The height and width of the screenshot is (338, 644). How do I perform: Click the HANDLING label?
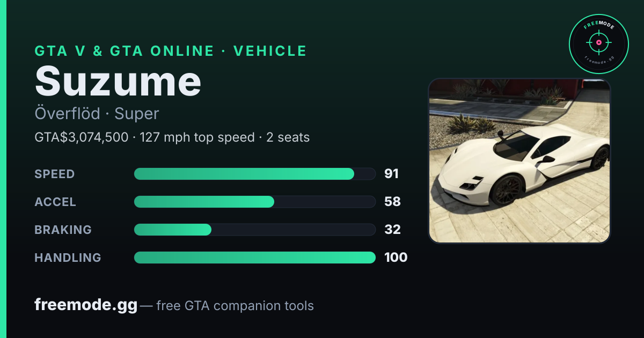68,258
